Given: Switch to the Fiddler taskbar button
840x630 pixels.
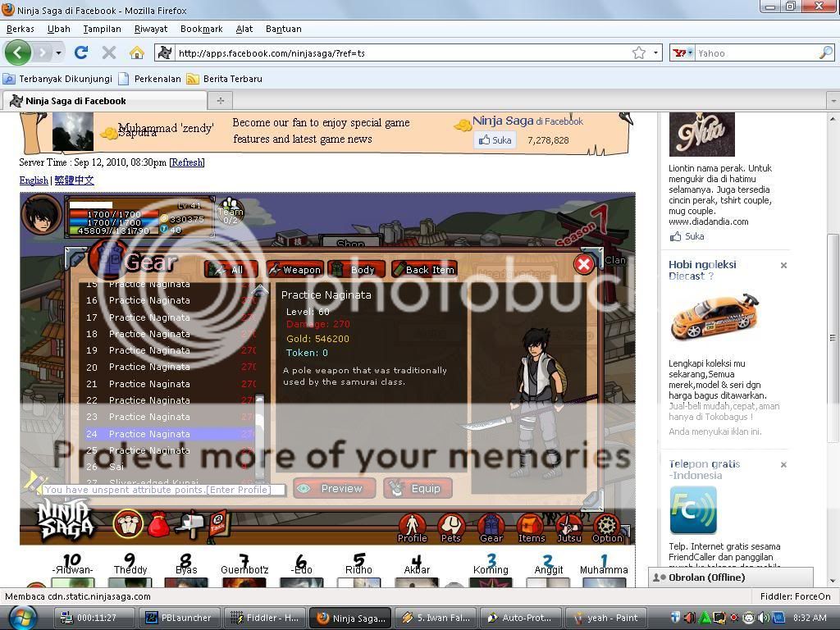Looking at the screenshot, I should click(265, 618).
